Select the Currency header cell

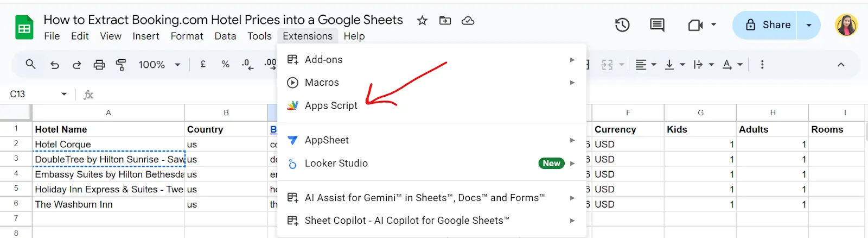coord(628,129)
